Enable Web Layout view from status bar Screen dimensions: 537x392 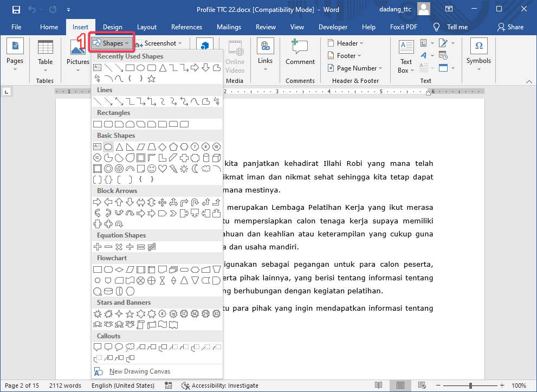422,384
